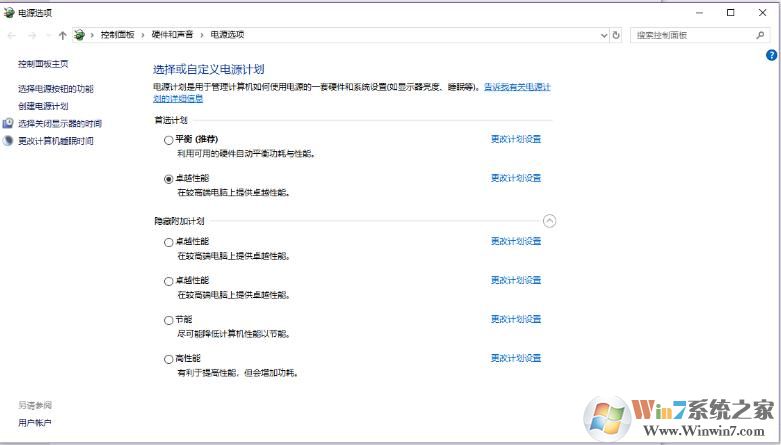
Task: Click 更改计划设置 for the 平衡 plan
Action: point(515,139)
